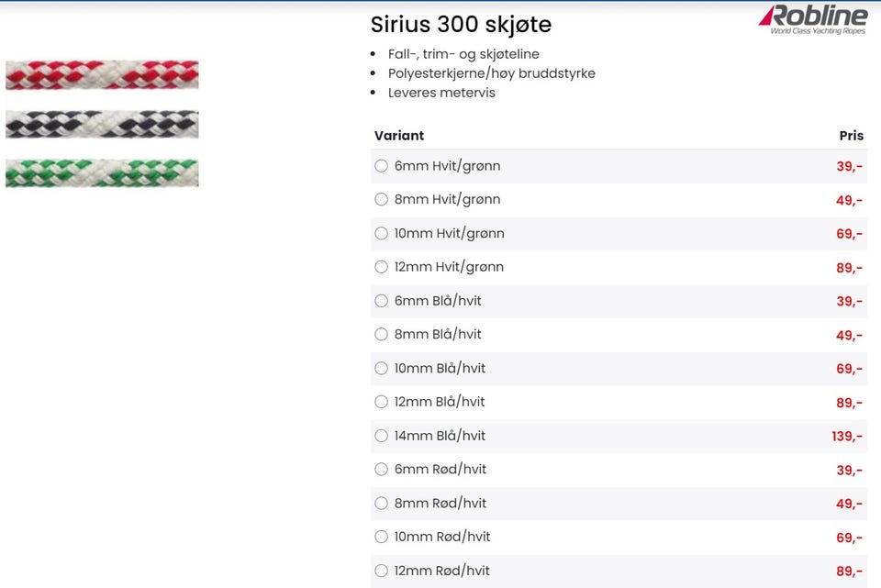This screenshot has width=881, height=588.
Task: Select the 12mm Rød/hvit rope option
Action: (382, 571)
